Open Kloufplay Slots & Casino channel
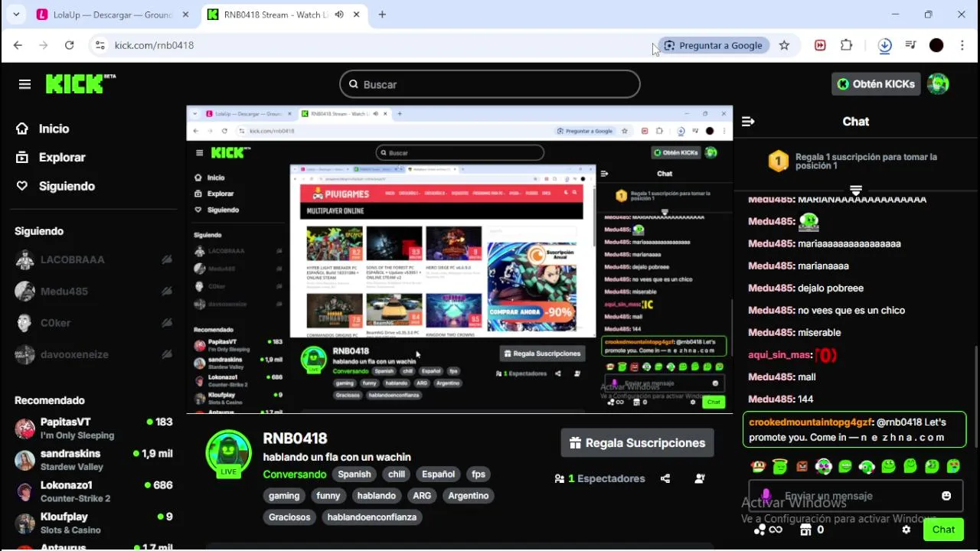 (93, 523)
